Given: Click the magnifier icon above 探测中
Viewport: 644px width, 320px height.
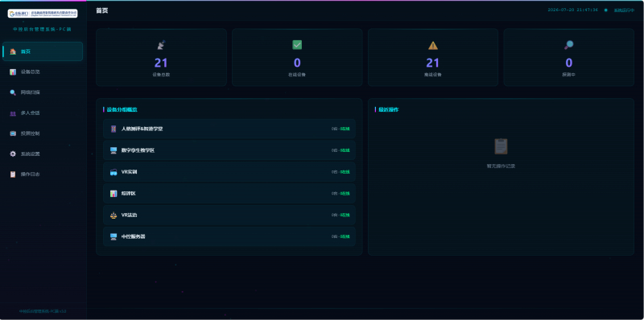Looking at the screenshot, I should pos(569,45).
